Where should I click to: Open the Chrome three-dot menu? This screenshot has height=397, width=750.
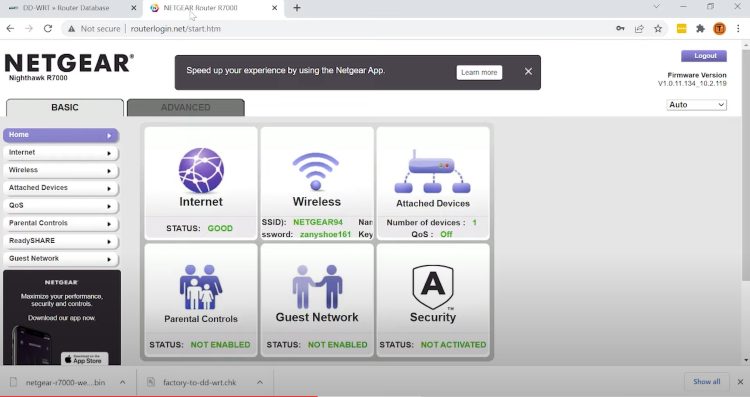[x=739, y=29]
